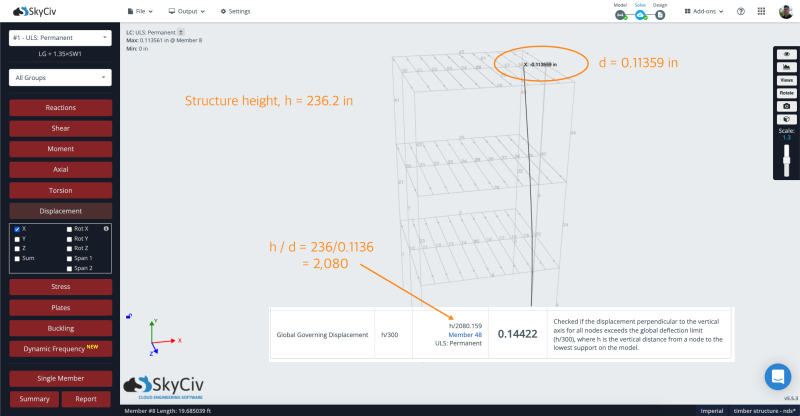Open the help question mark icon
The height and width of the screenshot is (416, 800).
(741, 11)
